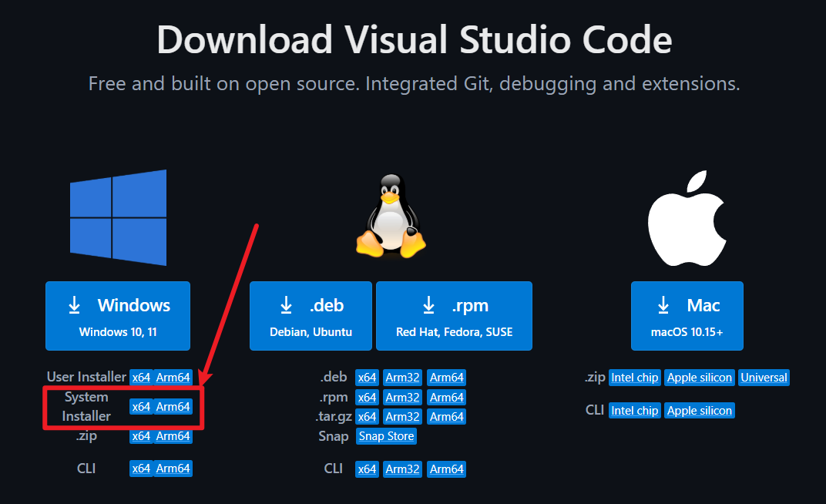Get Linux CLI x64 build
The width and height of the screenshot is (826, 504).
click(x=368, y=469)
